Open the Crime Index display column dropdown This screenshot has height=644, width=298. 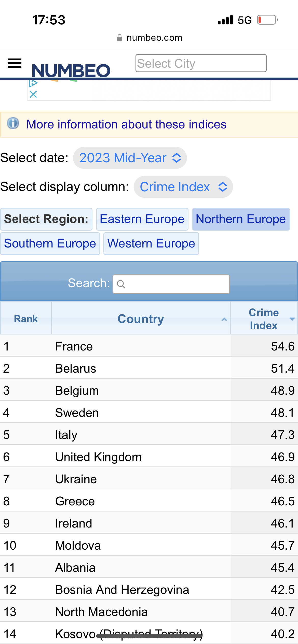[183, 187]
